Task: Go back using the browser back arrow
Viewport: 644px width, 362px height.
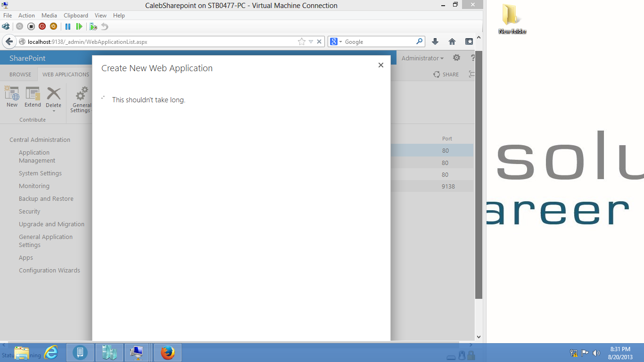Action: pyautogui.click(x=9, y=41)
